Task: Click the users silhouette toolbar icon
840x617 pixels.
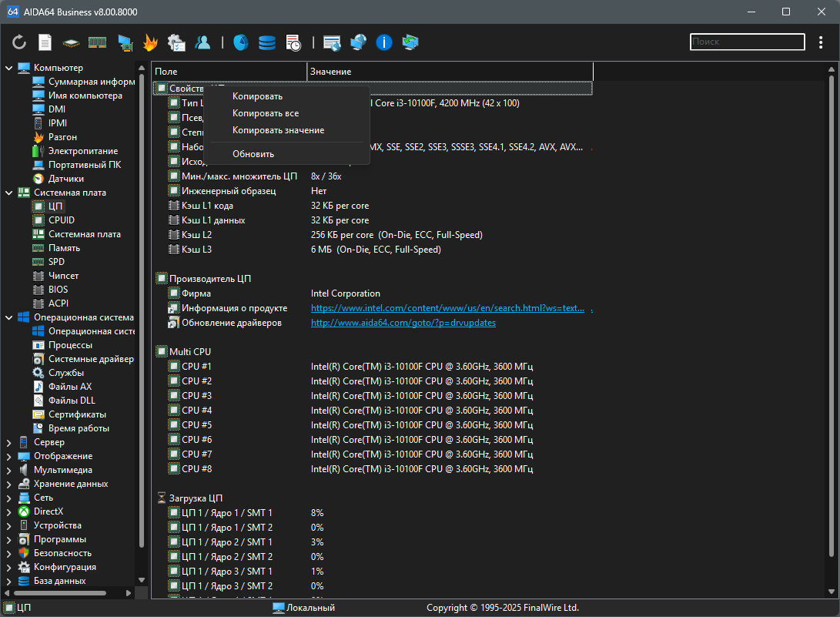Action: [x=202, y=42]
